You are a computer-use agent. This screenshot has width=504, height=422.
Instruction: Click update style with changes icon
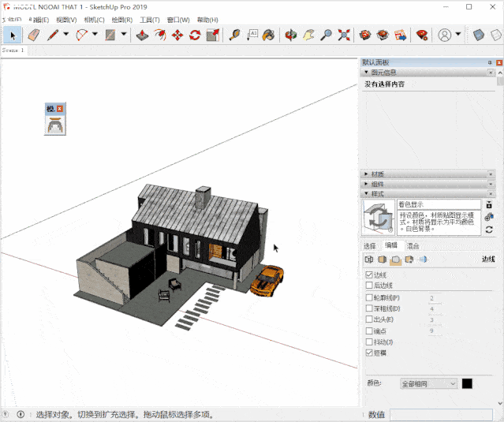[489, 230]
